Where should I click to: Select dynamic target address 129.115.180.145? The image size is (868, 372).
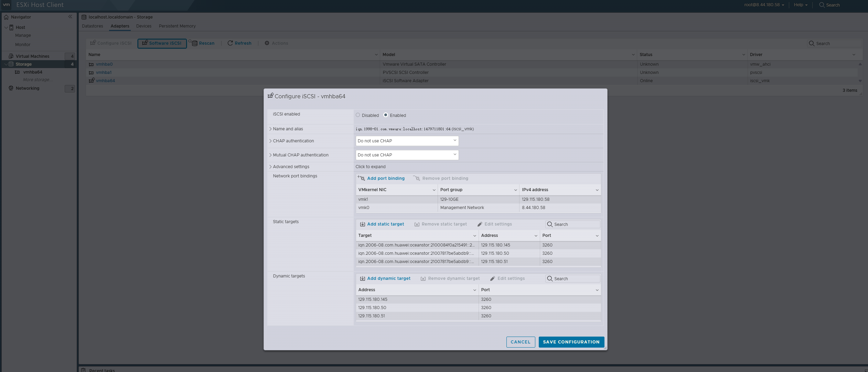tap(478, 299)
